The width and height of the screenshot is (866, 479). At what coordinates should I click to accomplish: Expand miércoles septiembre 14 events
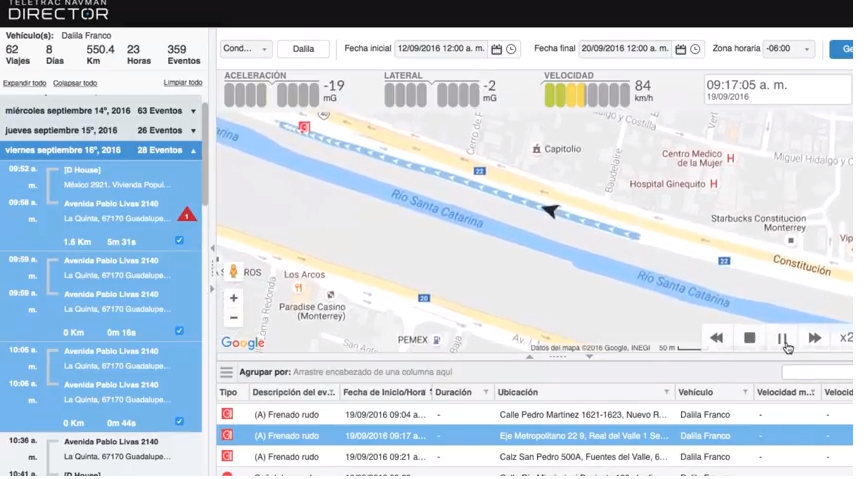pos(193,111)
